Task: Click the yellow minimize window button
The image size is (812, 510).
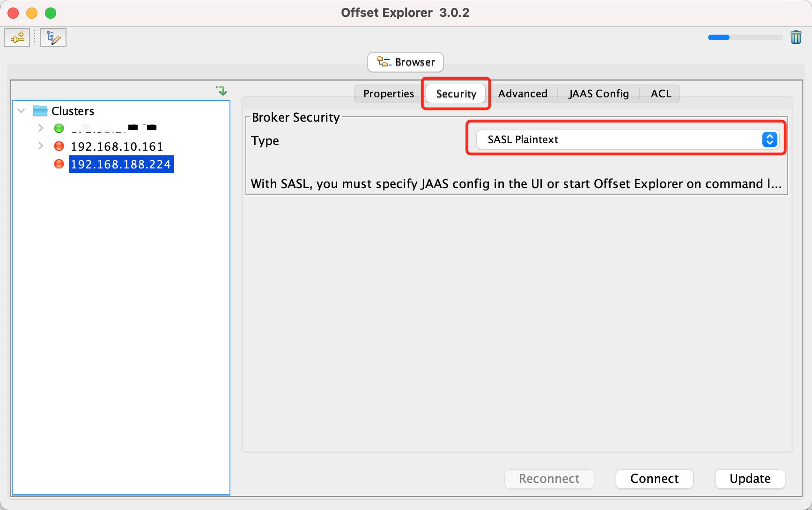Action: coord(32,13)
